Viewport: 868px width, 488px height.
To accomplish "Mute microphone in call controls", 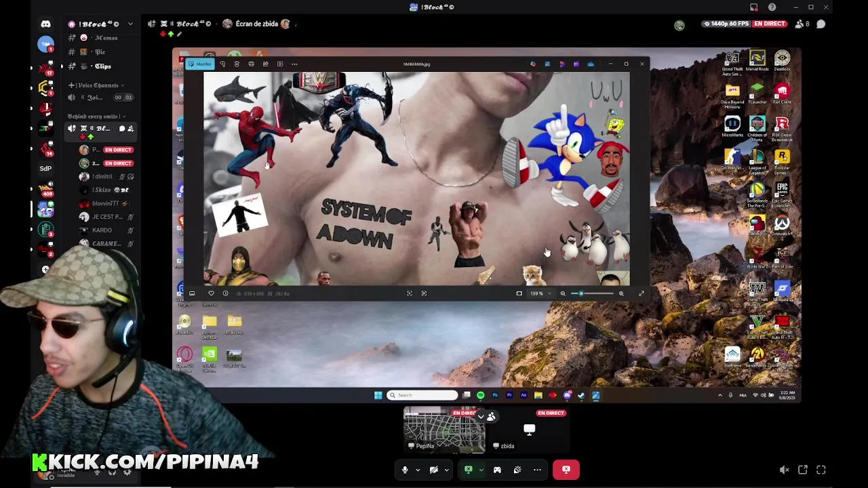I will tap(405, 470).
